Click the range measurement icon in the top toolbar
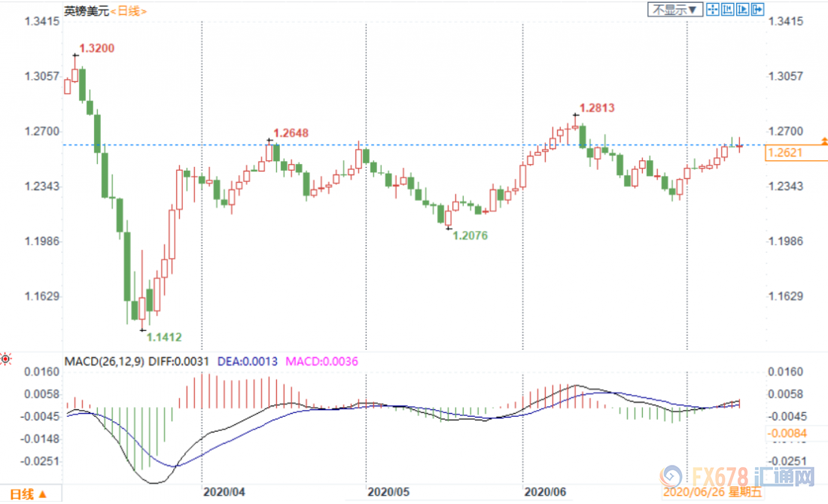828x504 pixels. tap(727, 9)
